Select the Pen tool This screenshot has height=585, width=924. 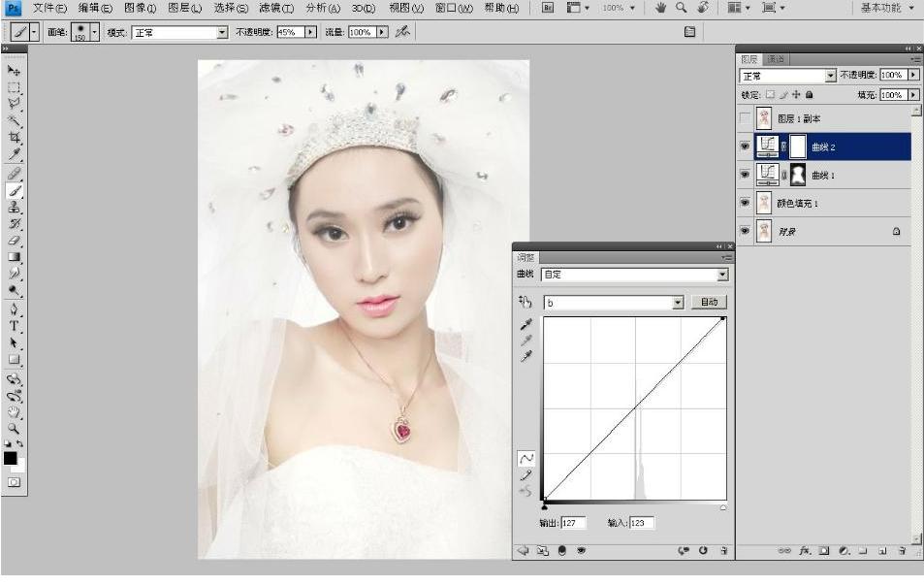click(14, 309)
